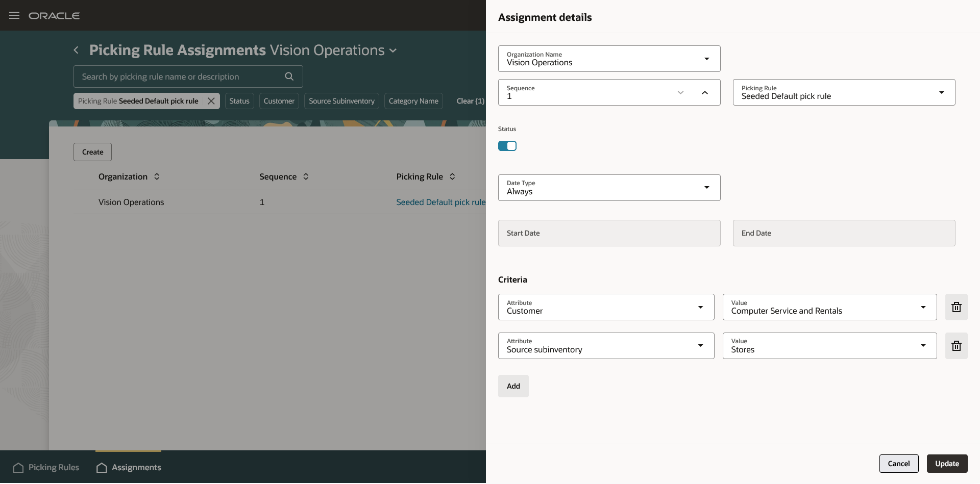Open the Customer filter chip
The width and height of the screenshot is (980, 484).
[x=279, y=101]
